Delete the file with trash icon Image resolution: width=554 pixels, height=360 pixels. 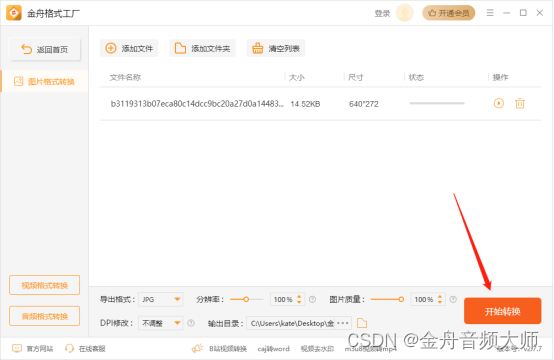click(520, 104)
